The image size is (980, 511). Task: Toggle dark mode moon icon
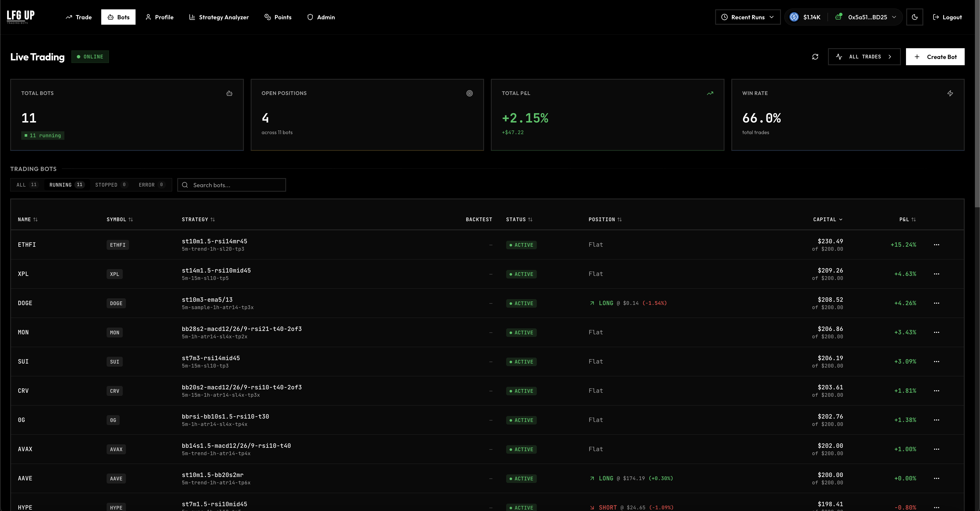point(914,17)
